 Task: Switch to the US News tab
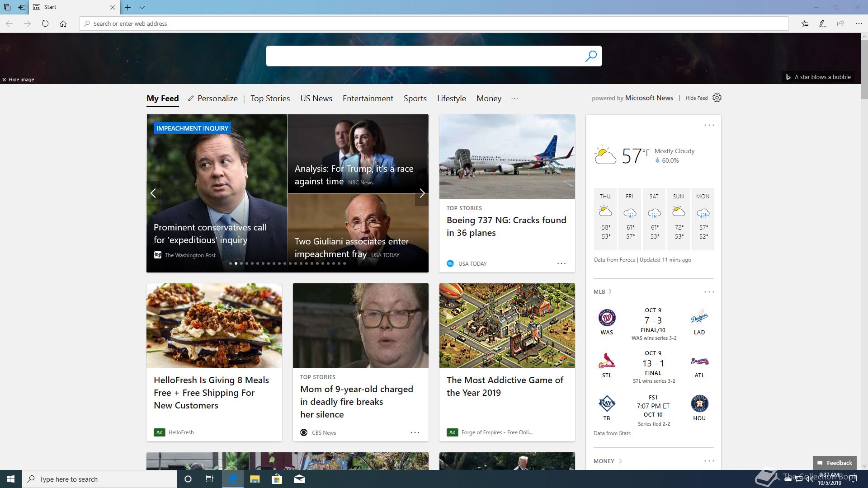[x=316, y=99]
